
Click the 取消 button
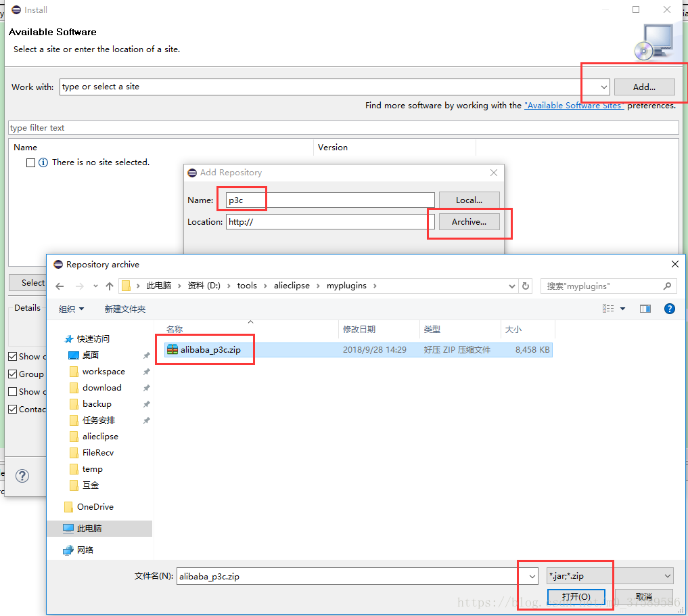tap(643, 597)
